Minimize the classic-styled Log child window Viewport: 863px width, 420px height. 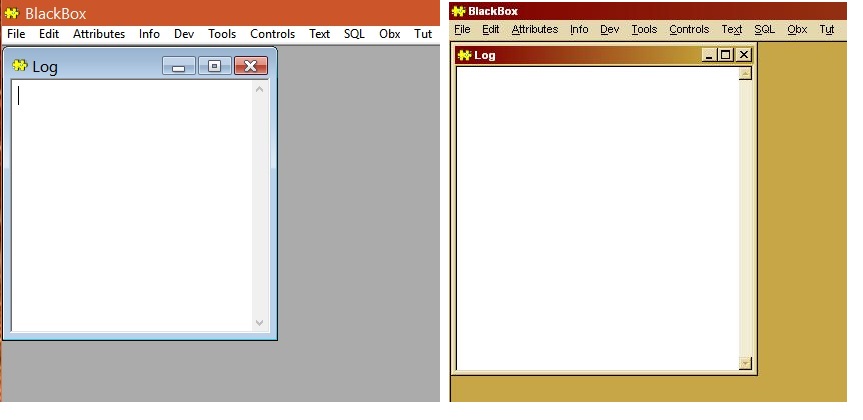[710, 55]
